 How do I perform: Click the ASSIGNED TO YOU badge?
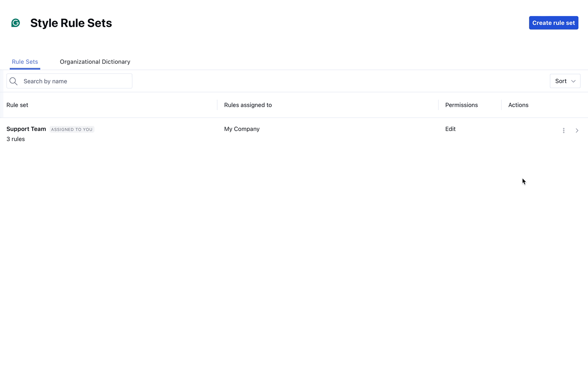point(71,129)
